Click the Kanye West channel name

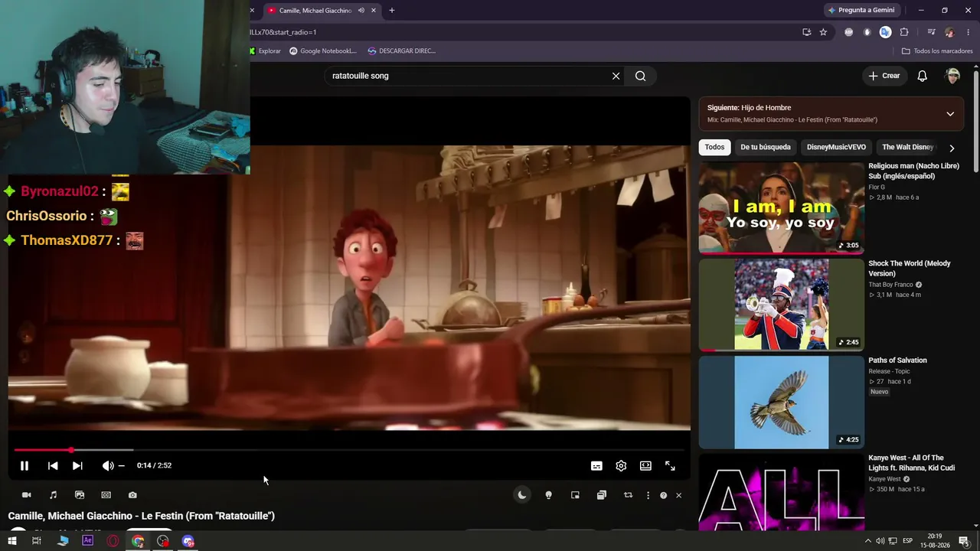884,479
